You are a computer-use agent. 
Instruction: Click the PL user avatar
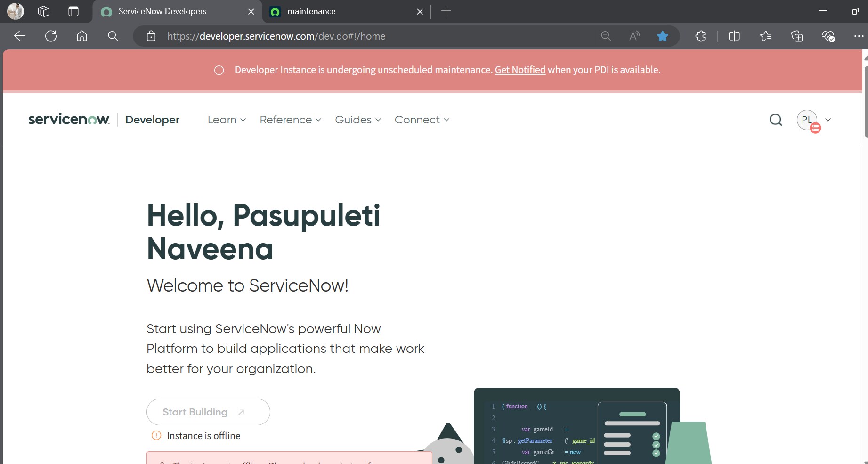(x=807, y=120)
